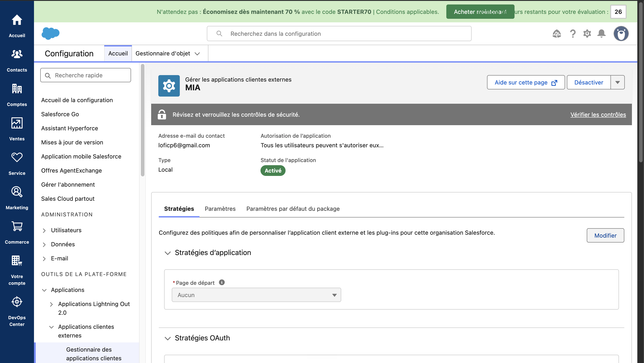
Task: Open the Trailhead guidance icon in header
Action: [557, 34]
